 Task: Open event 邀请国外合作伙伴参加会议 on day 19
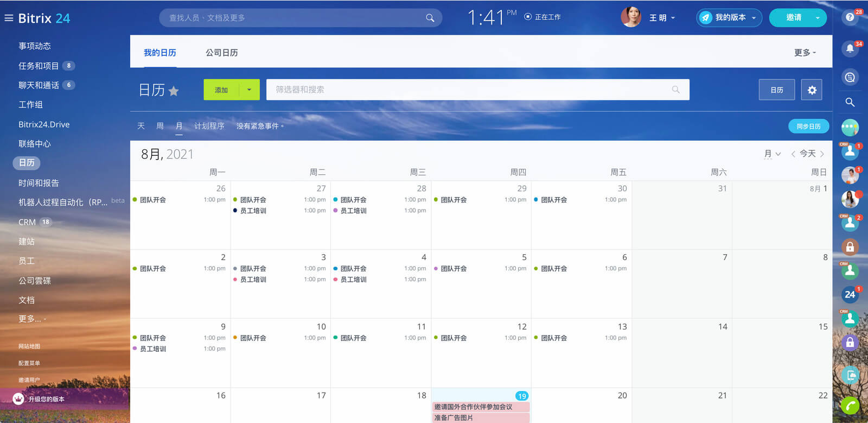click(481, 407)
